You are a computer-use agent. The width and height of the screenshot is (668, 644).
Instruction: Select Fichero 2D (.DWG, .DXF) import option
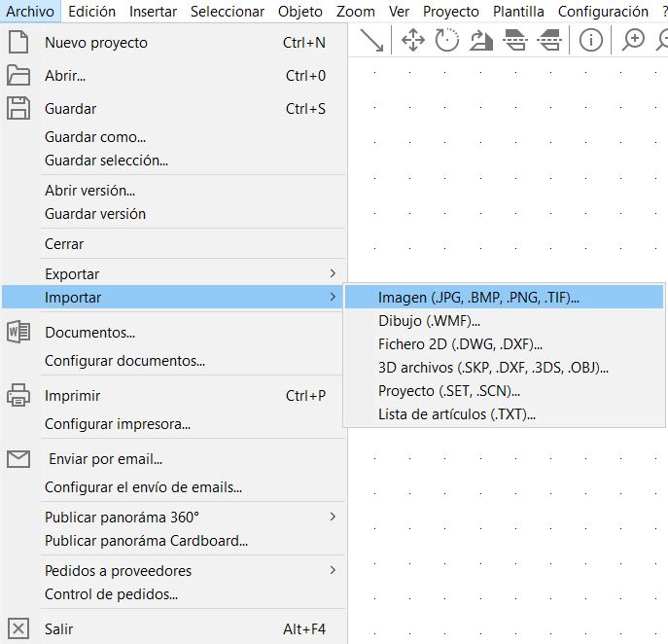[460, 343]
